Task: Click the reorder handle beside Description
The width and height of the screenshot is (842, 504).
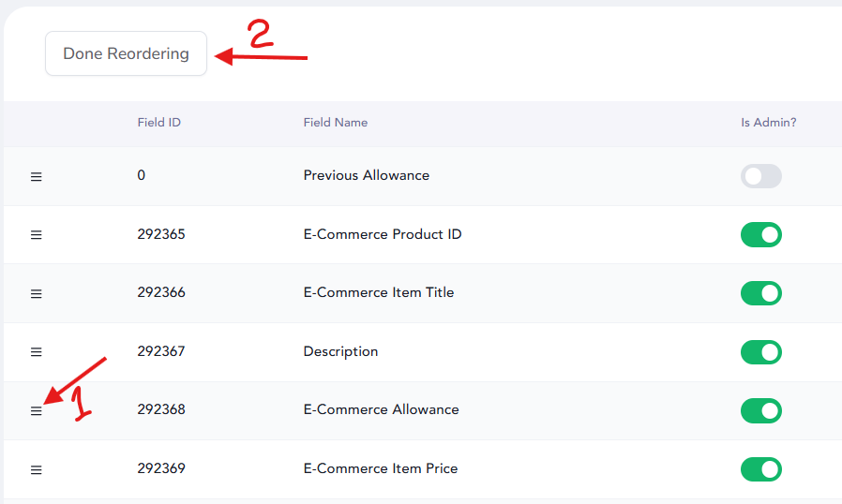Action: coord(36,352)
